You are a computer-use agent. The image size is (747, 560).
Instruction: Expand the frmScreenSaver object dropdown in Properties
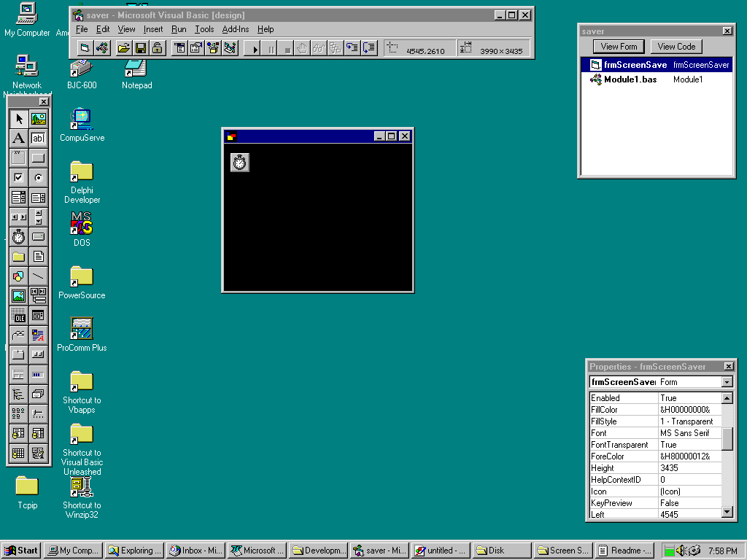pyautogui.click(x=727, y=382)
